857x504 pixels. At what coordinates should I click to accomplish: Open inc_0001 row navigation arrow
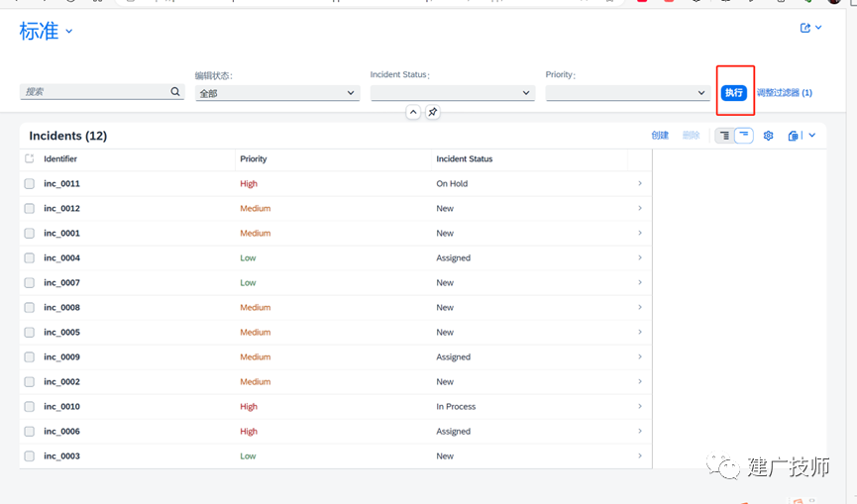640,233
